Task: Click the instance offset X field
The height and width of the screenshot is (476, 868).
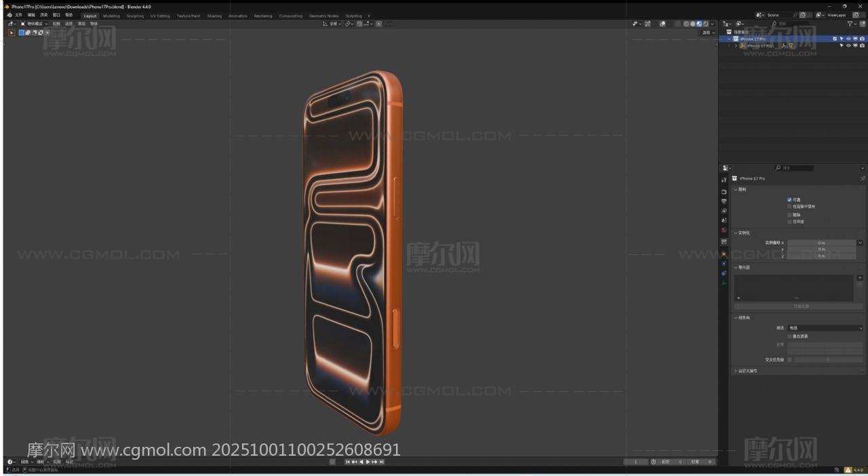Action: tap(821, 243)
